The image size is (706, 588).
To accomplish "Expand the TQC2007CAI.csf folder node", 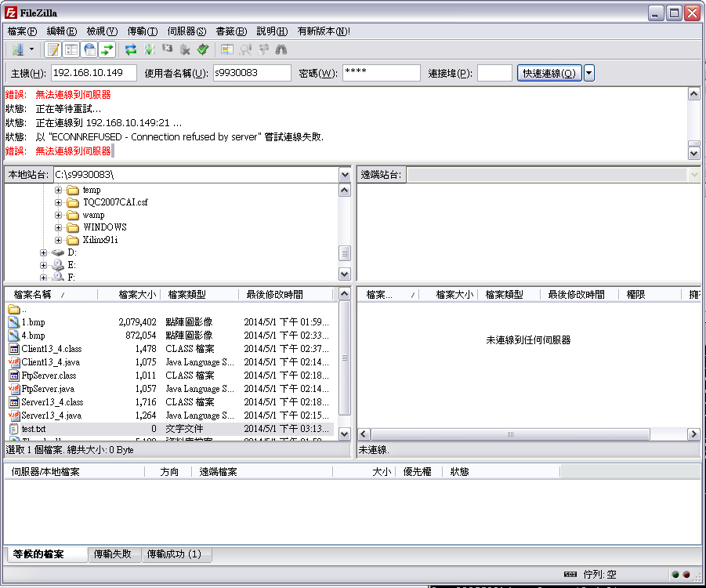I will [58, 203].
